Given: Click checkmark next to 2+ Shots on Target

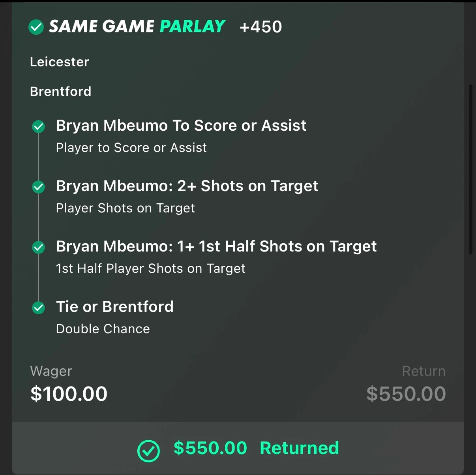Looking at the screenshot, I should pyautogui.click(x=38, y=187).
